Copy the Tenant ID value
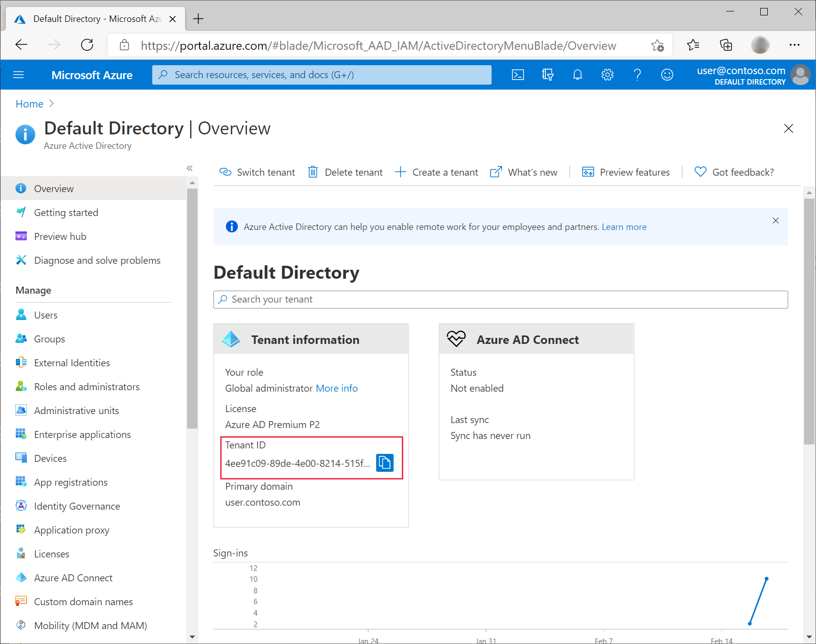 (x=385, y=462)
